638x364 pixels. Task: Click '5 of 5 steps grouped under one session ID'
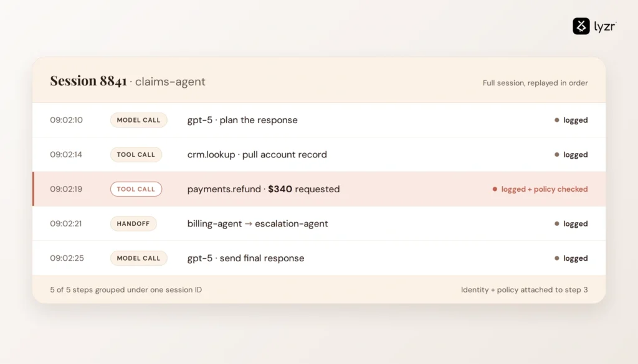(126, 290)
